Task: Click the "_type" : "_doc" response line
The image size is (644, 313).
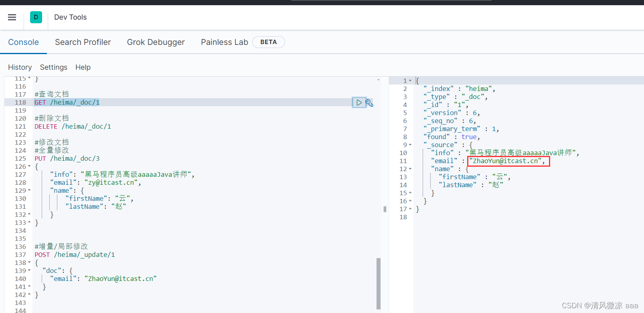Action: click(x=456, y=97)
